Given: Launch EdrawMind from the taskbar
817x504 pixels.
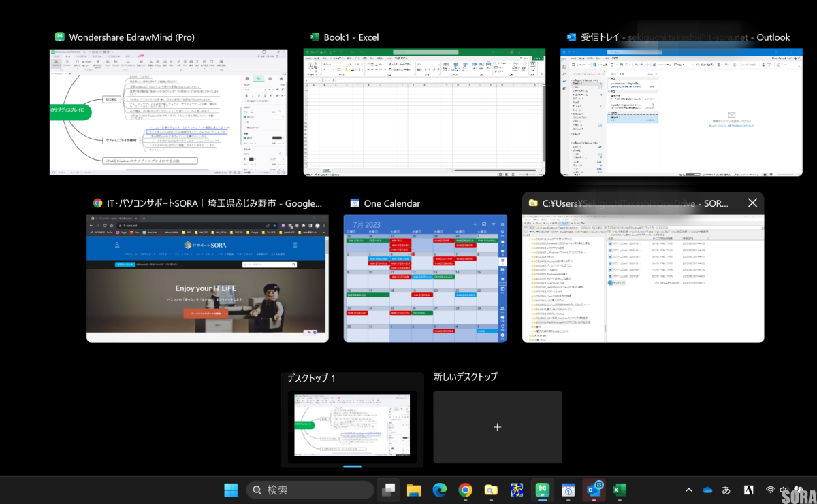Looking at the screenshot, I should pos(542,490).
